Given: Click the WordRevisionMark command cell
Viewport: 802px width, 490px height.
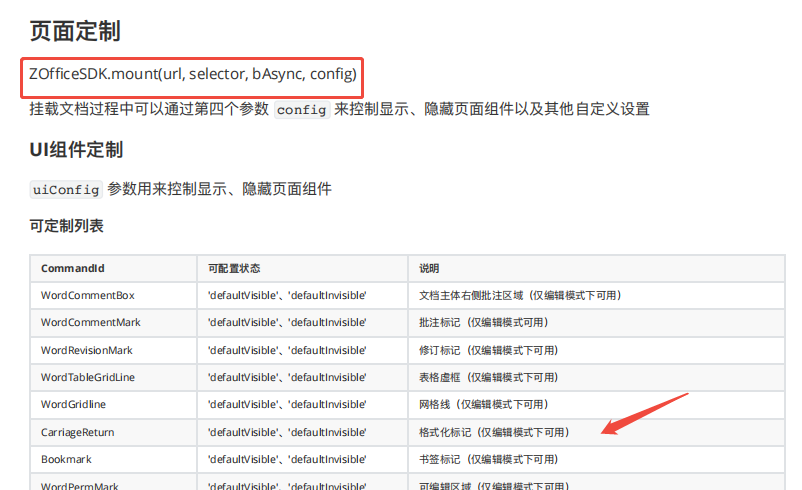Looking at the screenshot, I should pyautogui.click(x=87, y=350).
